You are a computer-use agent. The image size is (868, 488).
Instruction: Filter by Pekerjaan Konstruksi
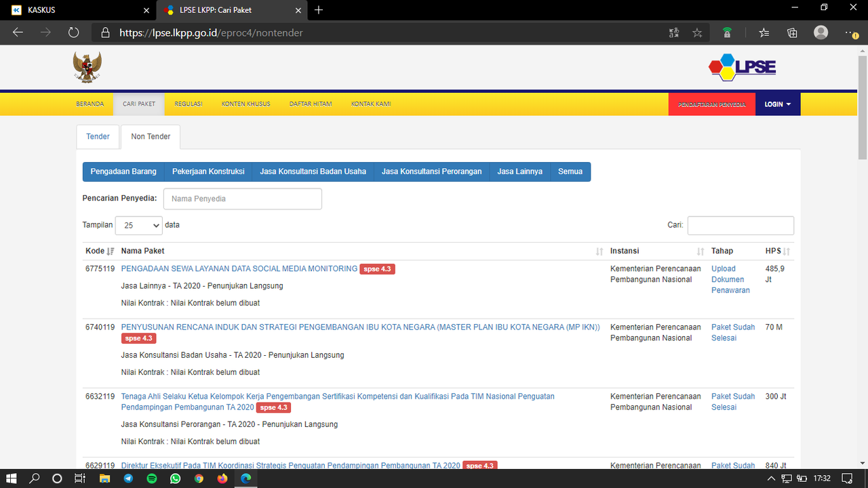coord(208,171)
